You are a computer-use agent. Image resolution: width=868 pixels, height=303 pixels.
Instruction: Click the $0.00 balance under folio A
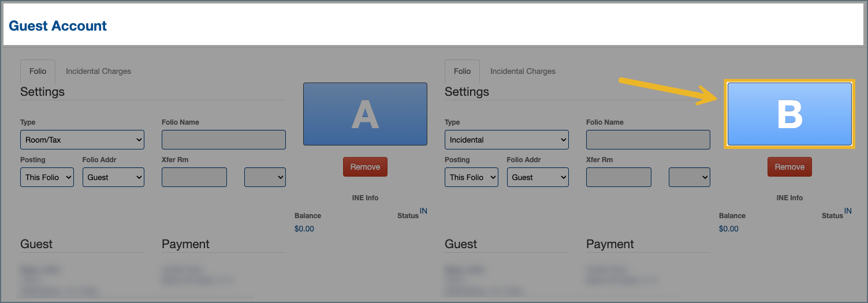(304, 229)
